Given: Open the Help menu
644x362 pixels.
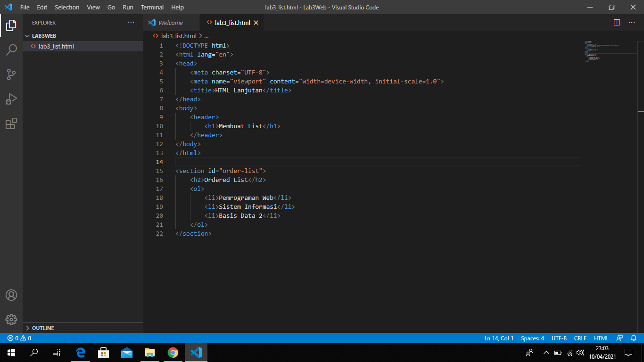Looking at the screenshot, I should pyautogui.click(x=177, y=7).
